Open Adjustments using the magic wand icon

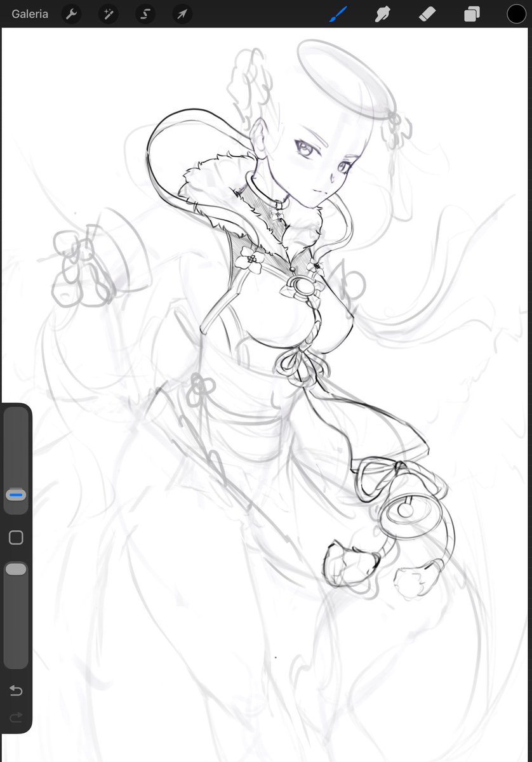[107, 13]
